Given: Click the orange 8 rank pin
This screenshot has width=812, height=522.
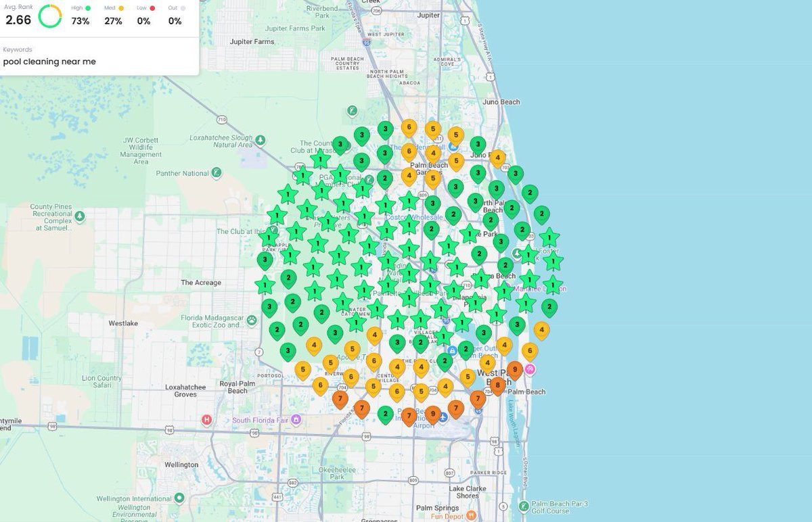Looking at the screenshot, I should point(497,385).
